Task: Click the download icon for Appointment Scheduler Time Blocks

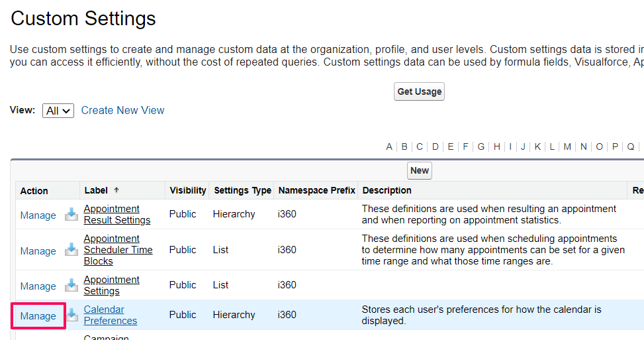Action: pyautogui.click(x=71, y=250)
